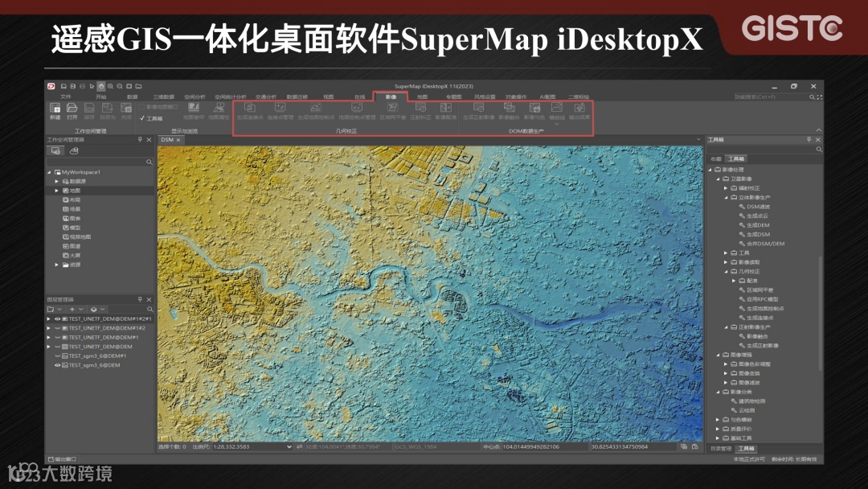Image resolution: width=868 pixels, height=489 pixels.
Task: Click the search icon in 图层管理器 panel
Action: 149,309
